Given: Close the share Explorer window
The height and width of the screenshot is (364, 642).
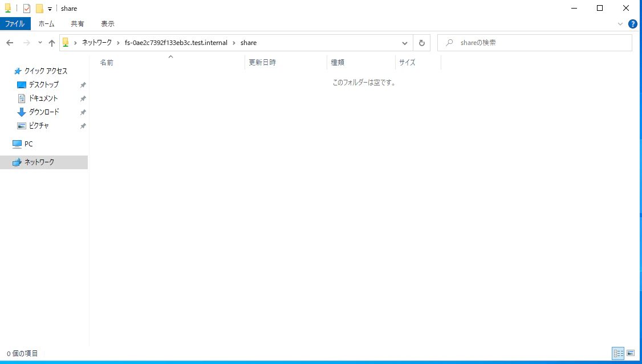Looking at the screenshot, I should point(626,8).
